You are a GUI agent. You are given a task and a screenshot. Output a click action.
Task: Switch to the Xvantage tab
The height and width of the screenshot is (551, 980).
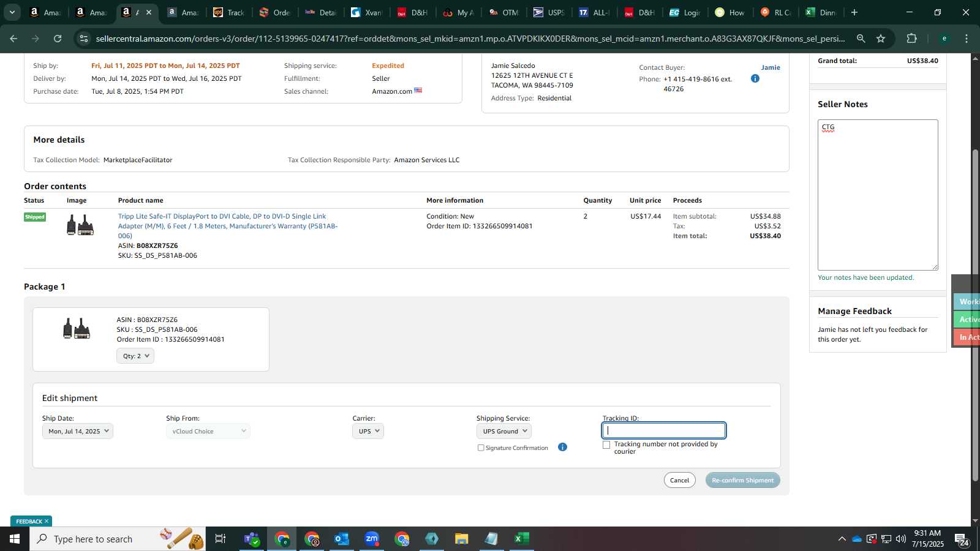pyautogui.click(x=367, y=12)
